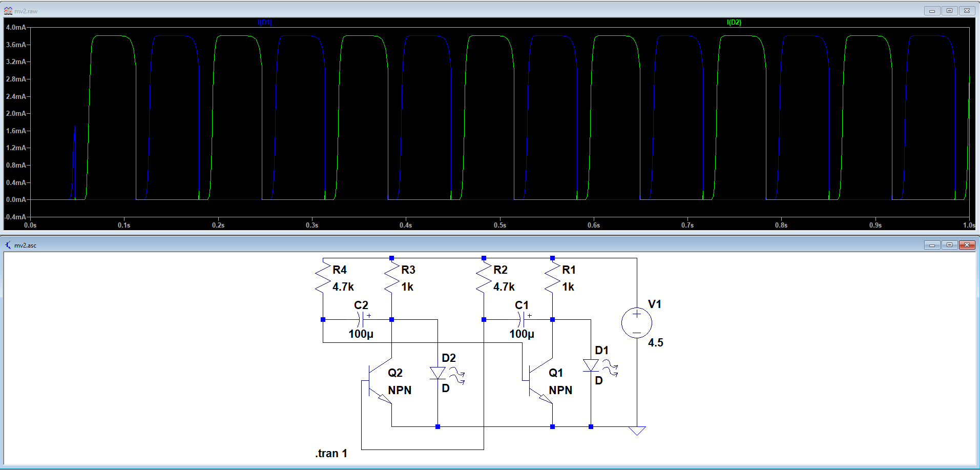Viewport: 980px width, 470px height.
Task: Click C2 value 100µ text
Action: (361, 334)
